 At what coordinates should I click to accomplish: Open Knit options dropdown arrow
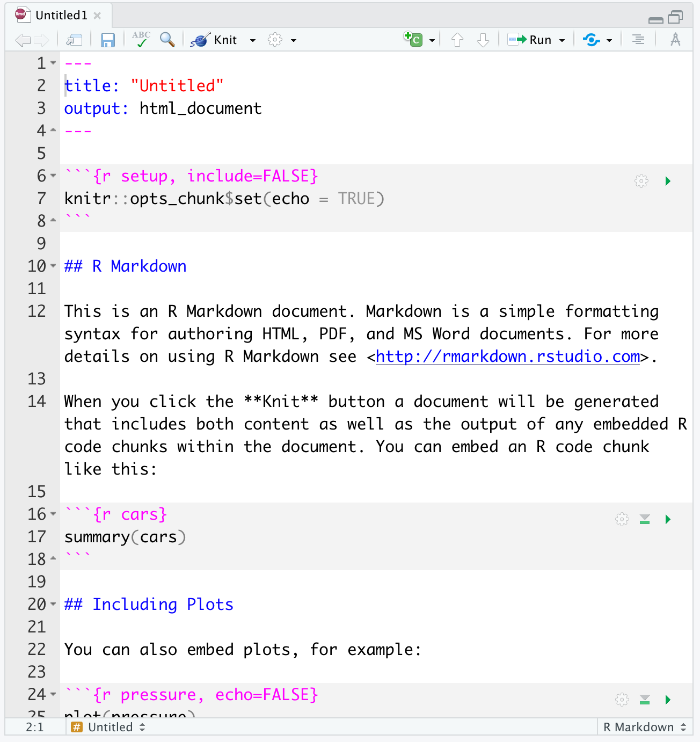[253, 40]
